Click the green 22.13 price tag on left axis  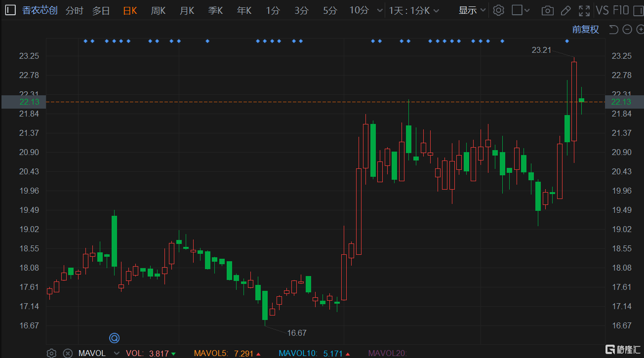[23, 102]
